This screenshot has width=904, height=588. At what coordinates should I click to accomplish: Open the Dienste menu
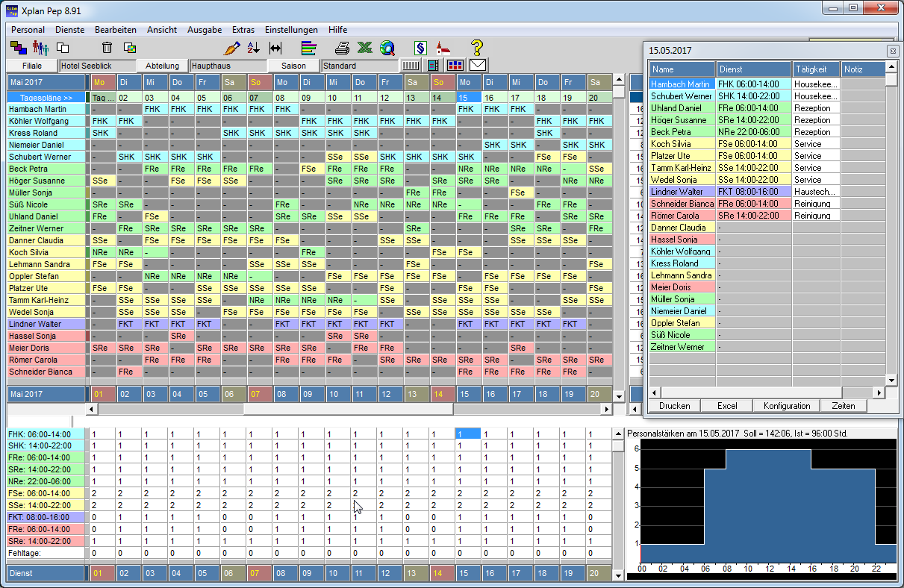point(69,30)
